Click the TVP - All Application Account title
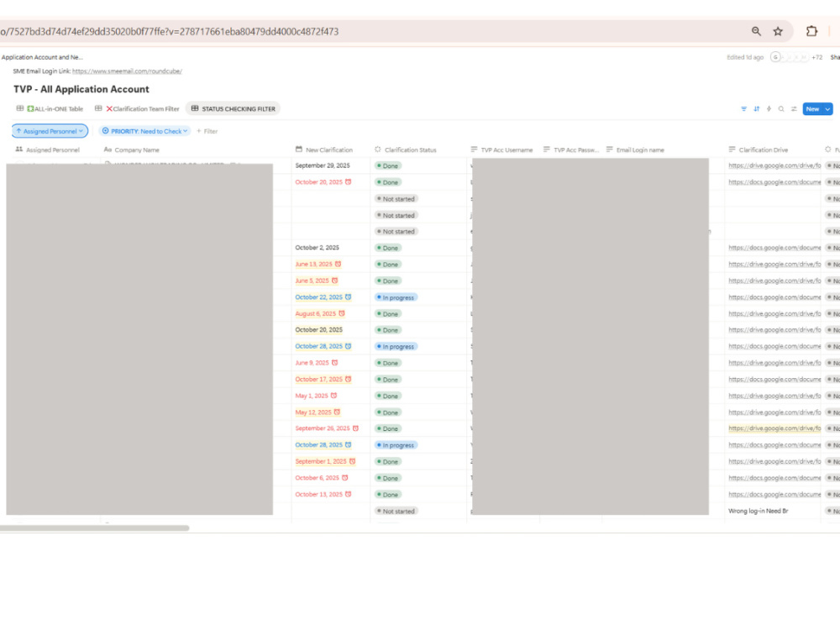This screenshot has height=630, width=840. pyautogui.click(x=81, y=90)
